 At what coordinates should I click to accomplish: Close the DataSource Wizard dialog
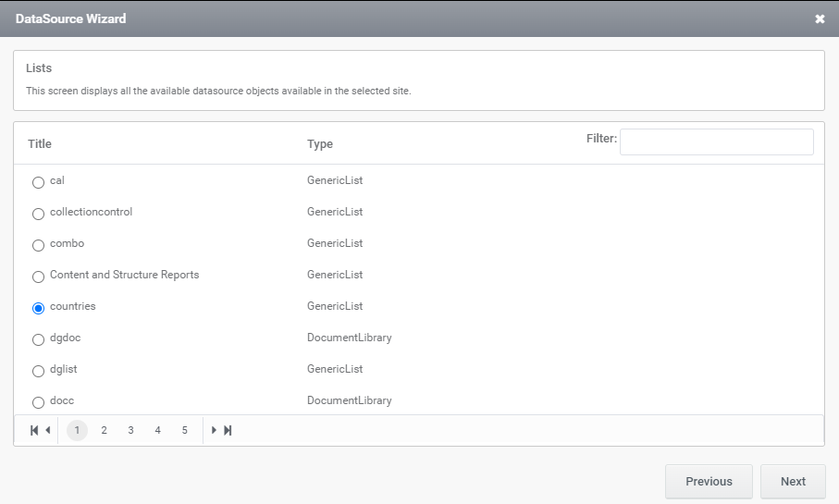(x=820, y=18)
